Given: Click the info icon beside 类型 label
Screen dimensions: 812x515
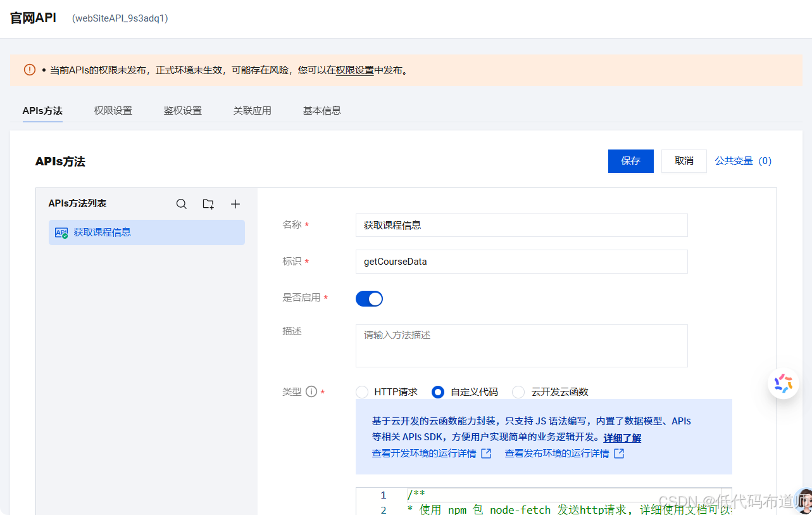Looking at the screenshot, I should click(311, 391).
